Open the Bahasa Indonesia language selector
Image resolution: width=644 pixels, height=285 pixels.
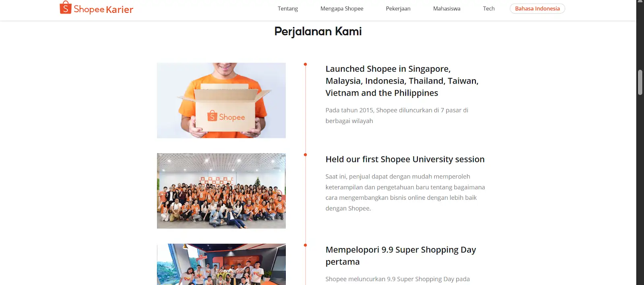click(537, 8)
